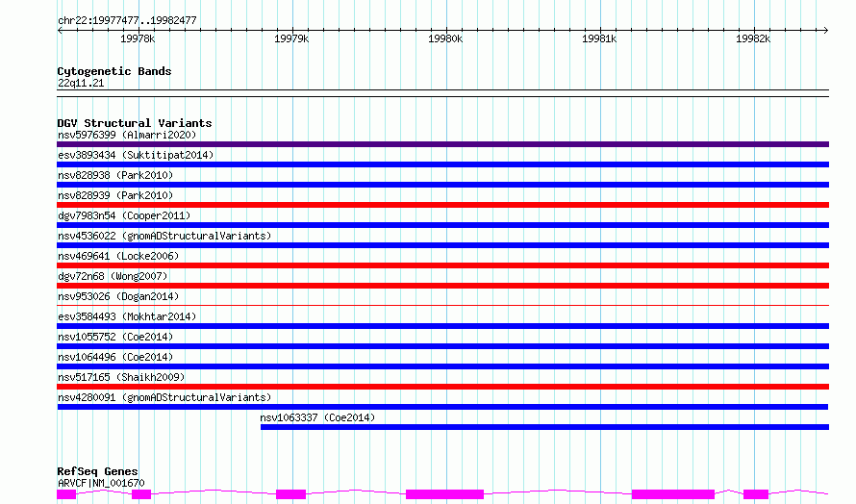
Task: Click the thin red nsv953026 variant line
Action: (x=442, y=305)
